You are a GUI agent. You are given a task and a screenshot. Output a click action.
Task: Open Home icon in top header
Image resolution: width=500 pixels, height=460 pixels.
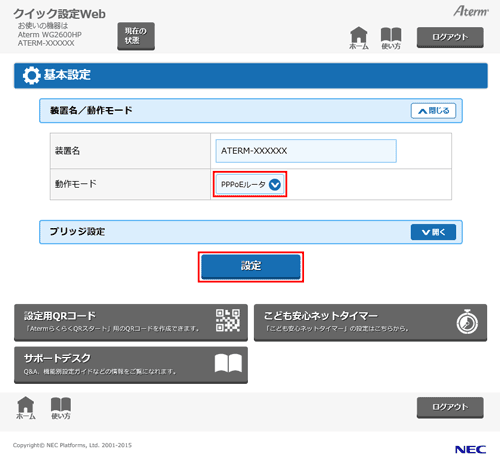tap(359, 38)
